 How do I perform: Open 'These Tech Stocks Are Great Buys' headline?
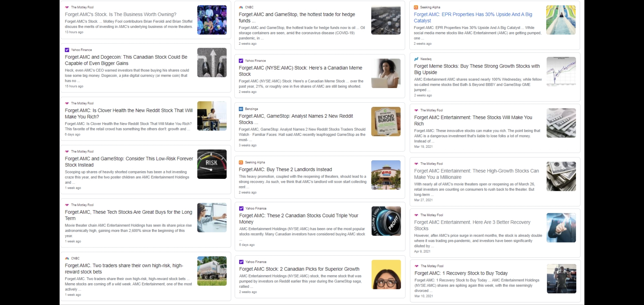(x=129, y=215)
